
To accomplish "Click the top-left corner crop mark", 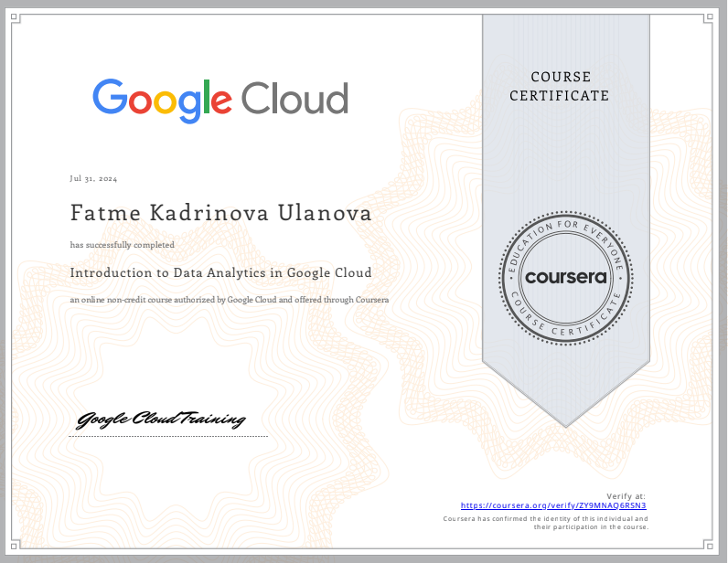I will click(x=16, y=17).
